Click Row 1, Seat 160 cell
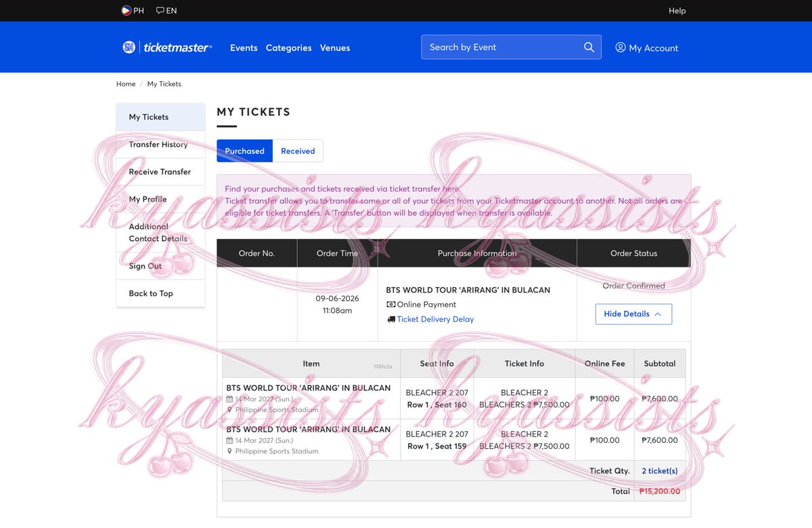This screenshot has width=812, height=528. pyautogui.click(x=437, y=399)
